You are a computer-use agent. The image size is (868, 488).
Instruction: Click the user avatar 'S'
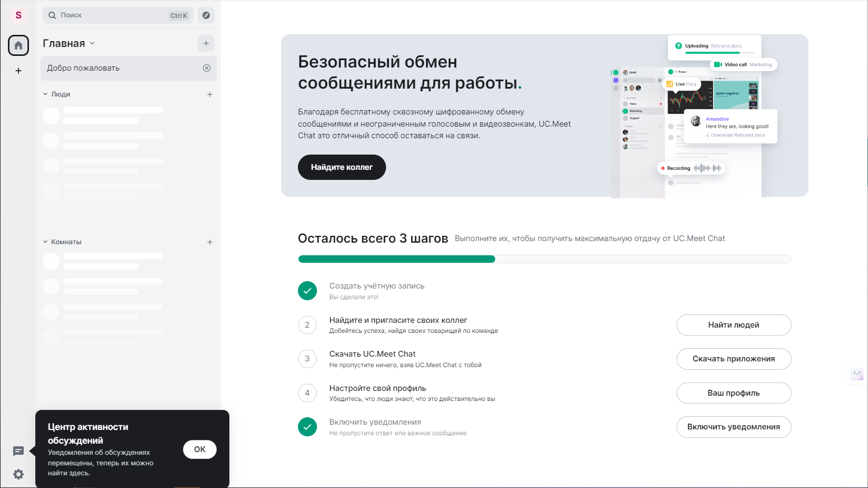point(18,15)
